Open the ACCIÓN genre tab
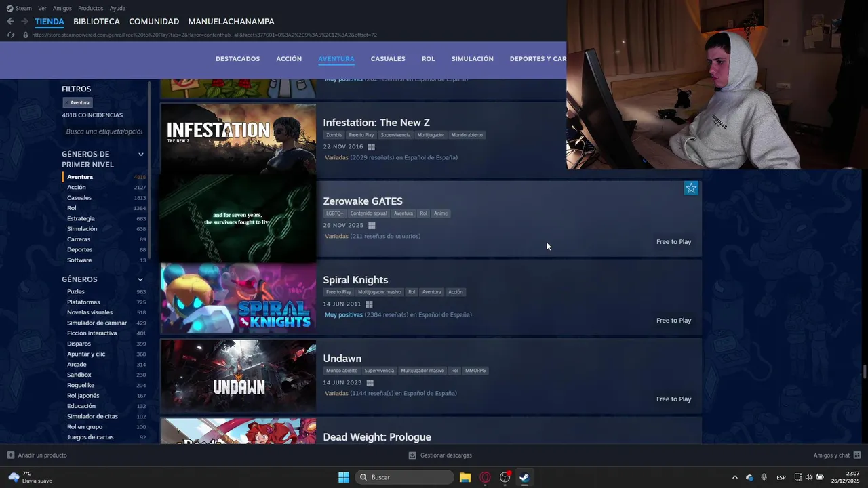The image size is (868, 488). point(289,59)
